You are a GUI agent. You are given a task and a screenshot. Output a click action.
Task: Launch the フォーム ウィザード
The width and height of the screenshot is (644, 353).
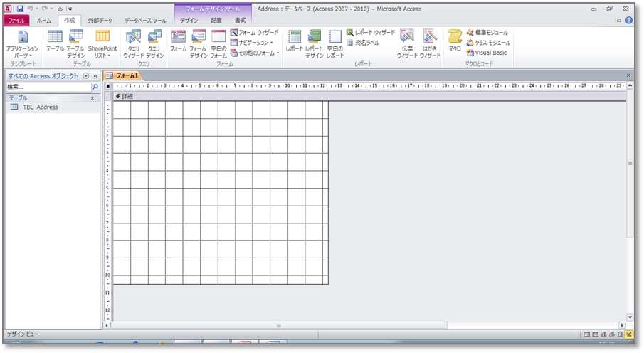(x=254, y=33)
